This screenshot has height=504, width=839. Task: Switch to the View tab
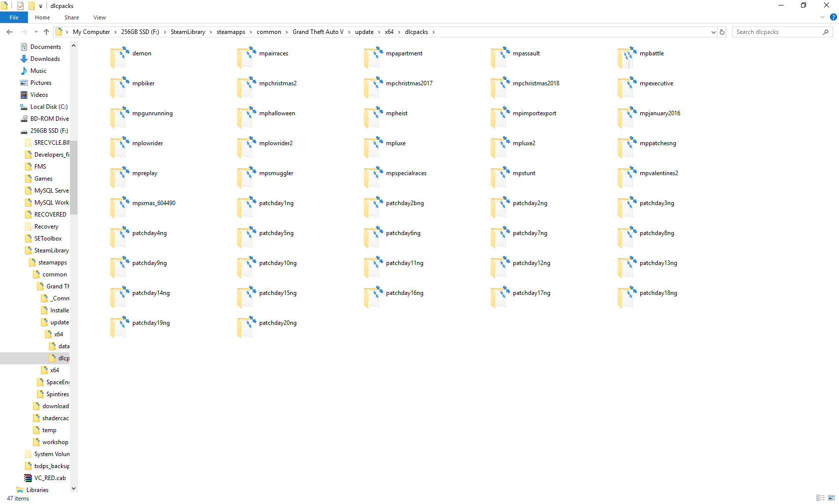pos(99,17)
